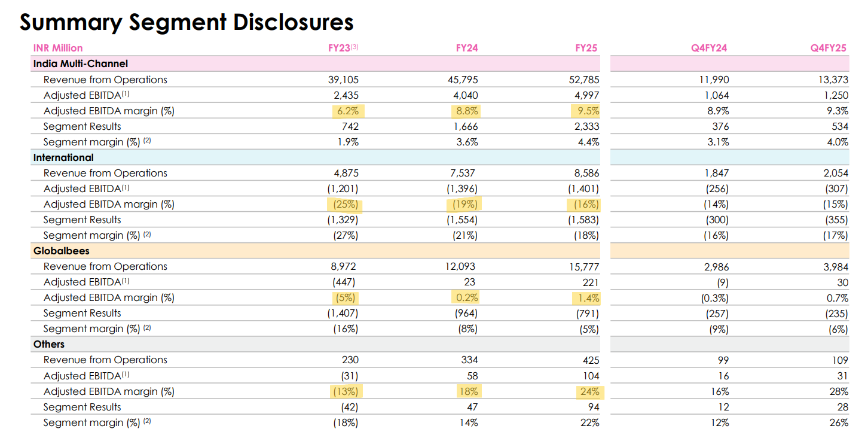Click the 52,785 revenue value
This screenshot has width=868, height=438.
583,80
